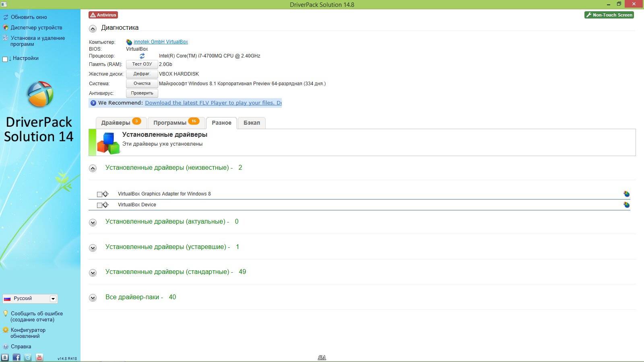Open the Бэкап tab
The height and width of the screenshot is (362, 644).
pyautogui.click(x=252, y=123)
